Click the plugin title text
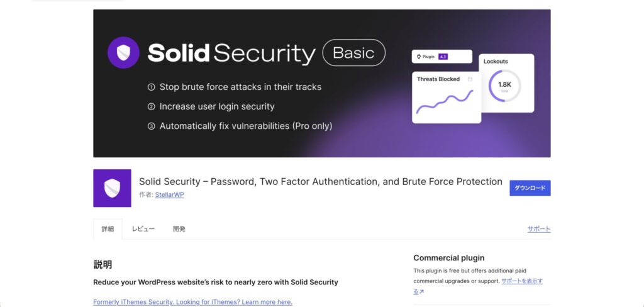644x307 pixels. coord(320,182)
